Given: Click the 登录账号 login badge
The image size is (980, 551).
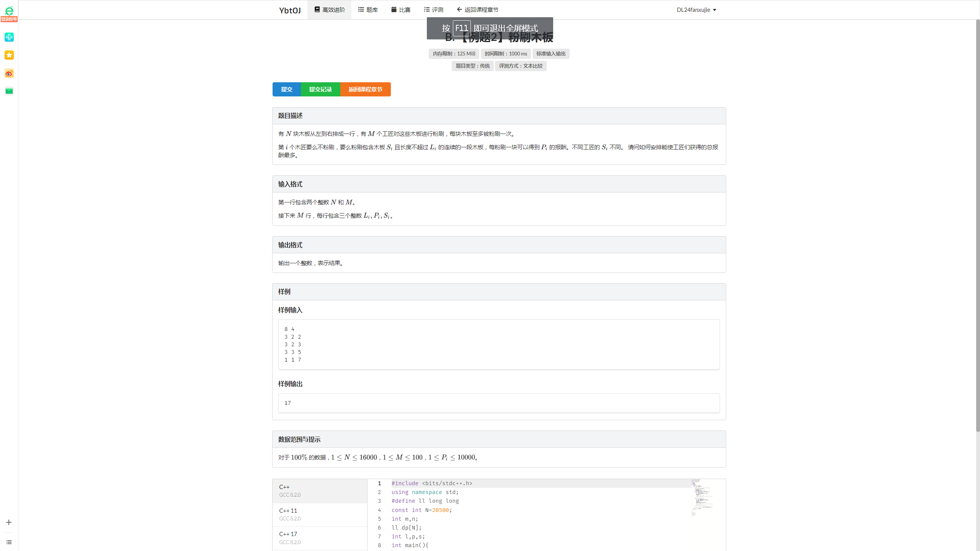Looking at the screenshot, I should tap(9, 19).
